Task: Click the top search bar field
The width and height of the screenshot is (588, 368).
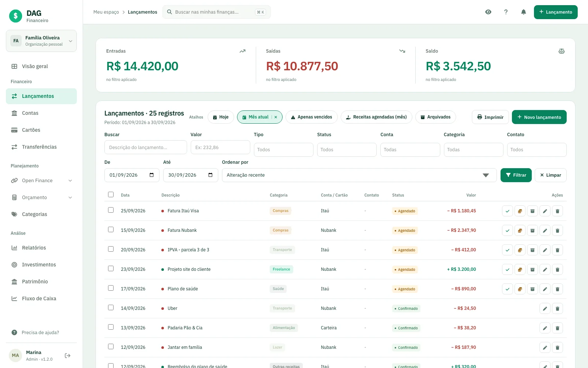Action: [216, 12]
